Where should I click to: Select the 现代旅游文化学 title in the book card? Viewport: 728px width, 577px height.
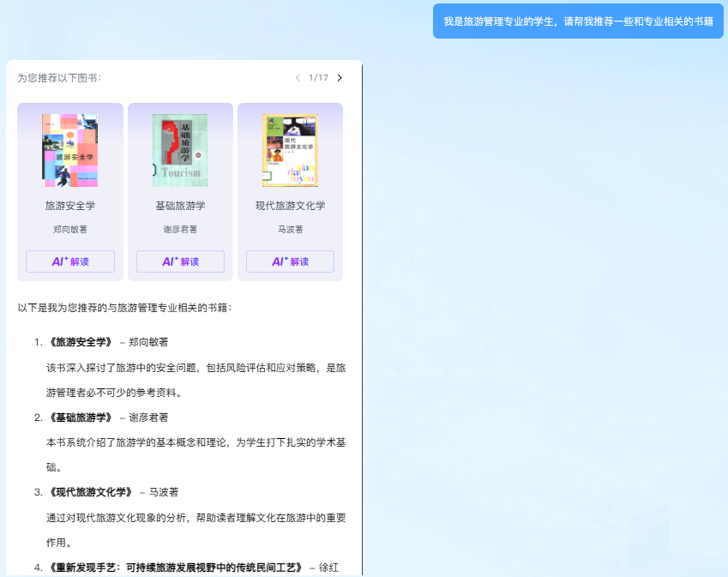coord(290,206)
